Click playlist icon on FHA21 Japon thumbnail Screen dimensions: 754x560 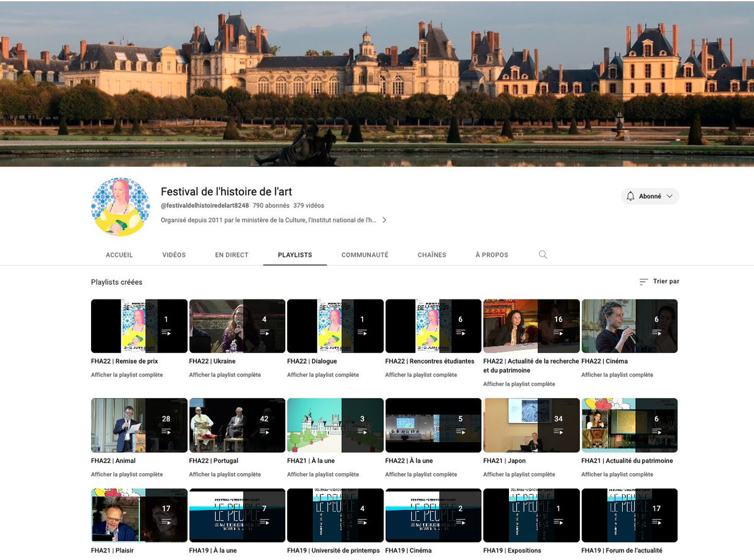(x=558, y=432)
